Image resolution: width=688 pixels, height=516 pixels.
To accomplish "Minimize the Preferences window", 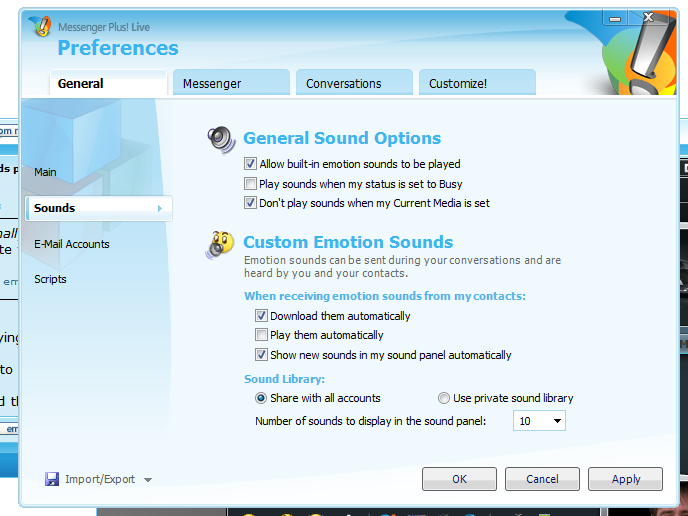I will [x=615, y=18].
